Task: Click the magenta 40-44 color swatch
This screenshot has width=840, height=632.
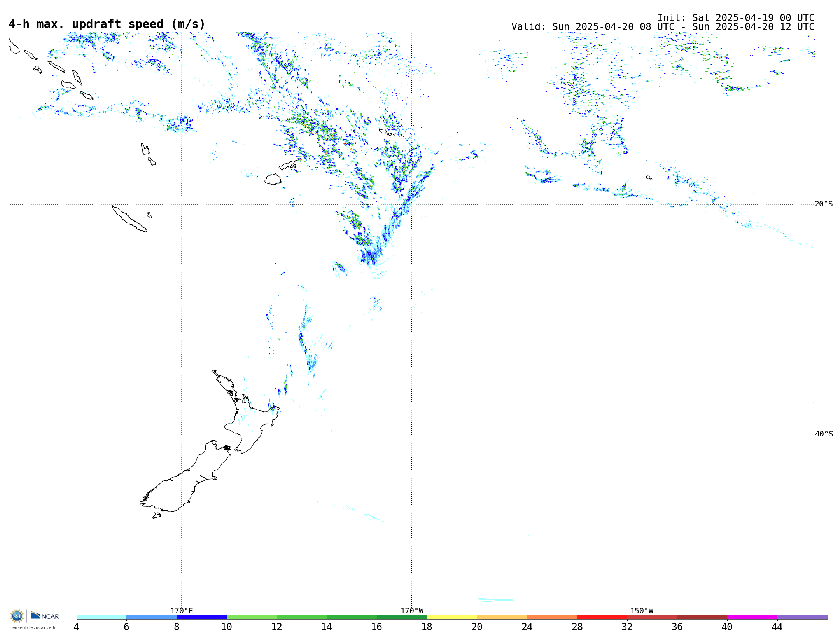Action: click(752, 617)
